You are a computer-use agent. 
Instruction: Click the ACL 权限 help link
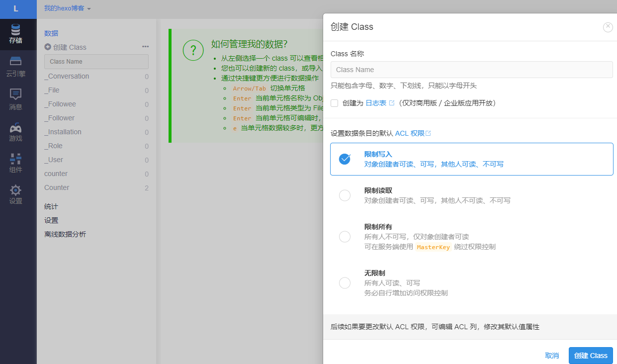(x=412, y=133)
